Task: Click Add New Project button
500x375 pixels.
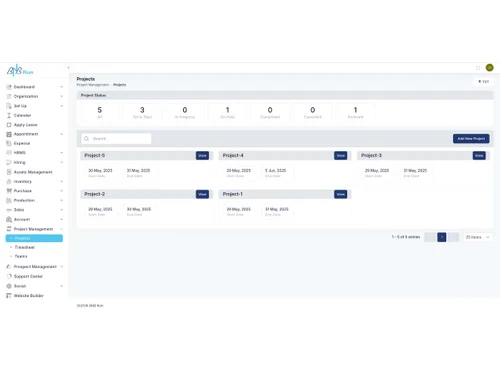Action: click(471, 139)
